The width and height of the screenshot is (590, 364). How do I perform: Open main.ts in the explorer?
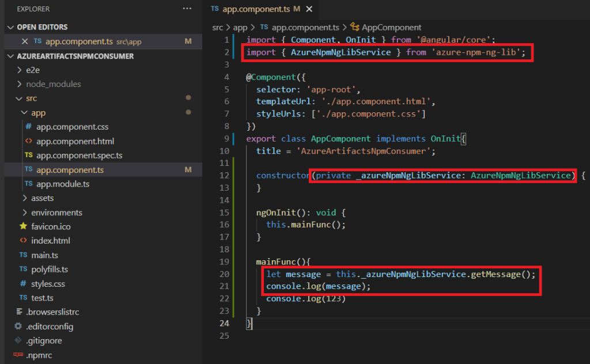tap(44, 255)
